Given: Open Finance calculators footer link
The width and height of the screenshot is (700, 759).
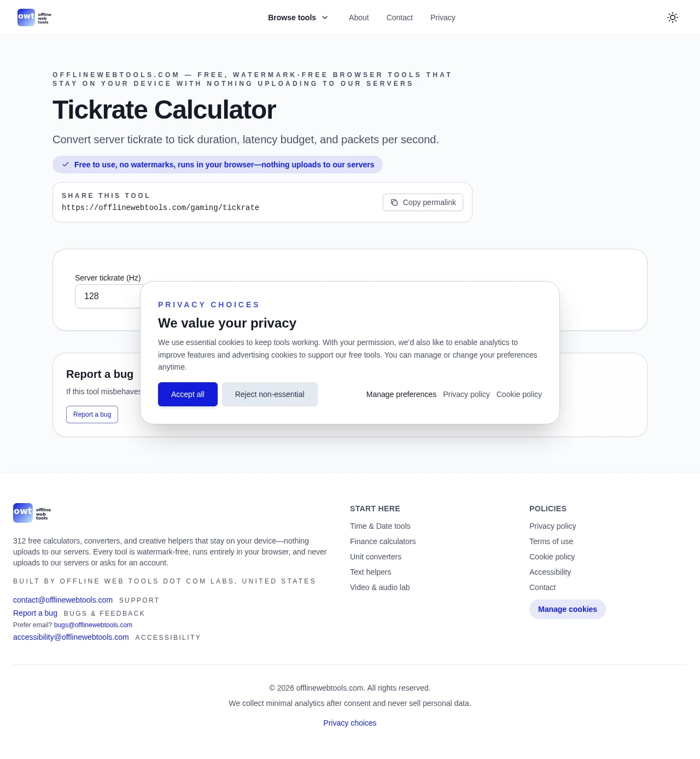Looking at the screenshot, I should [383, 541].
